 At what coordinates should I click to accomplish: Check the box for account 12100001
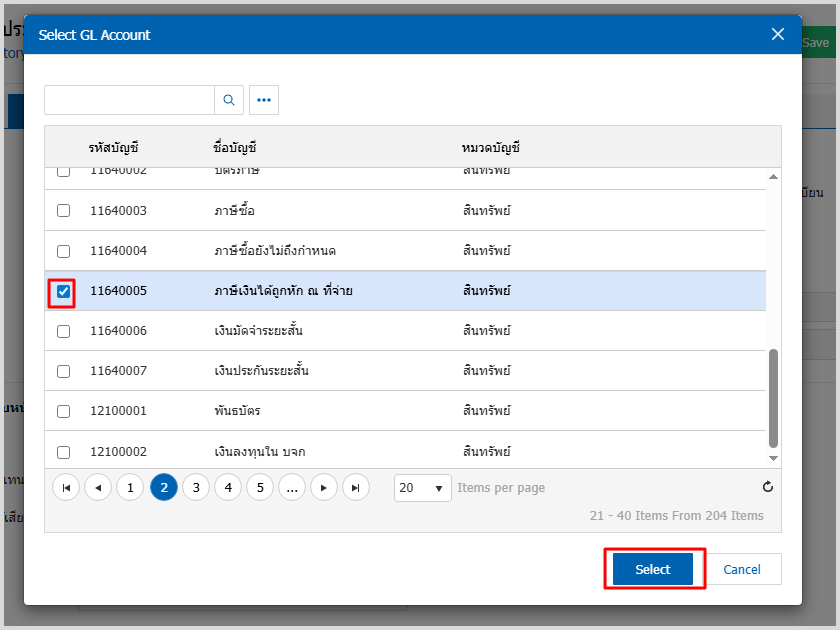[63, 411]
